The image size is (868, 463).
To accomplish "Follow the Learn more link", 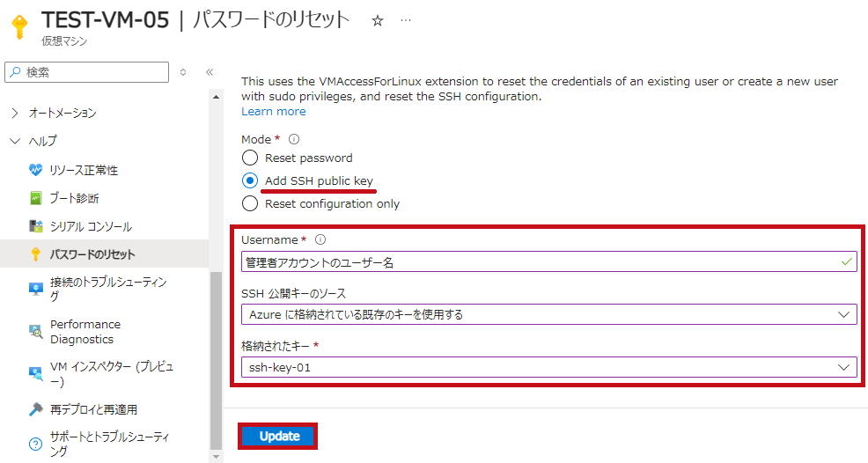I will (274, 112).
